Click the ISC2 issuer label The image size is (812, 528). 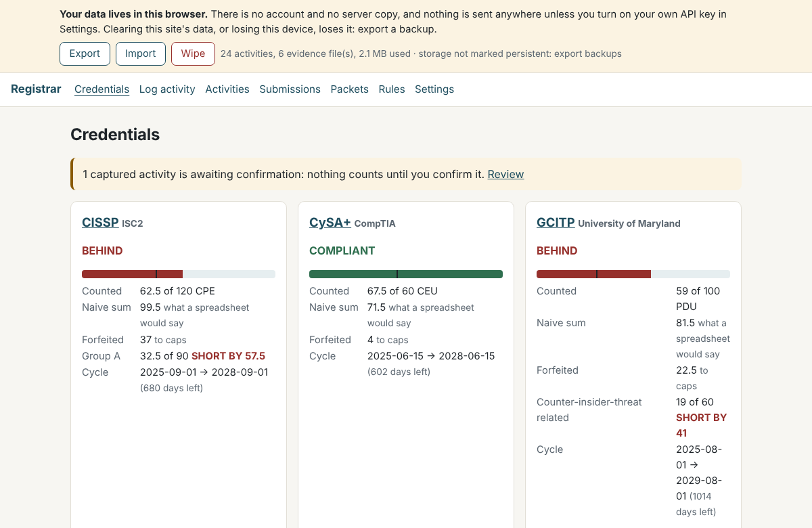(133, 223)
